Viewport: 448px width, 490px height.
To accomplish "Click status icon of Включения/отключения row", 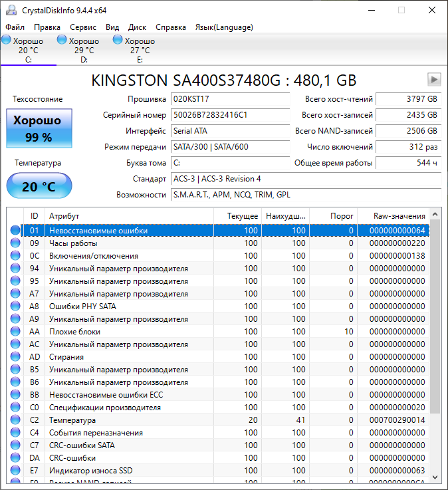I will tap(15, 255).
